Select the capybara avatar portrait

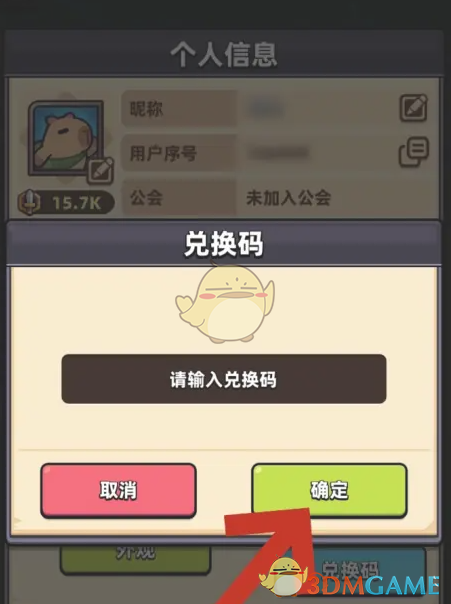tap(66, 138)
